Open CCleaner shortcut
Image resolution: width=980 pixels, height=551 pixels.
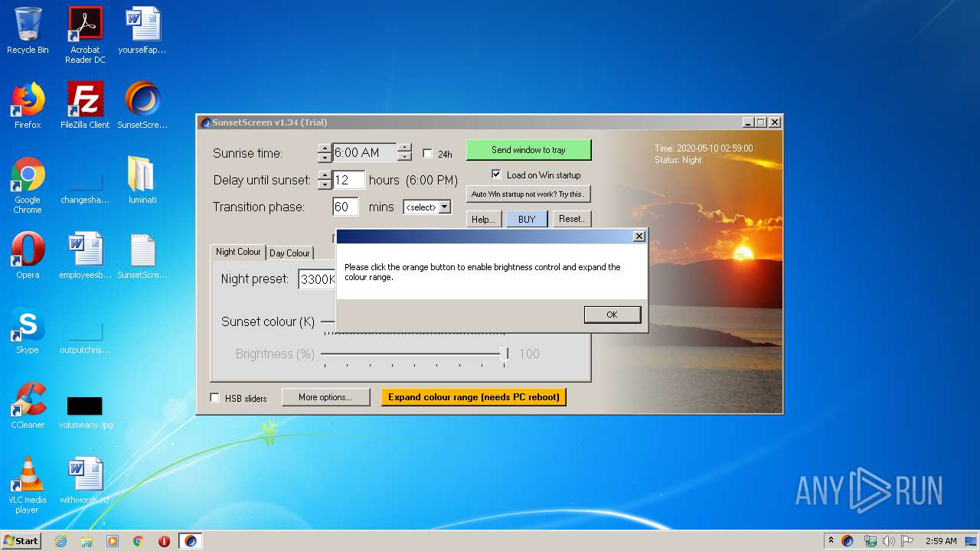click(x=28, y=406)
